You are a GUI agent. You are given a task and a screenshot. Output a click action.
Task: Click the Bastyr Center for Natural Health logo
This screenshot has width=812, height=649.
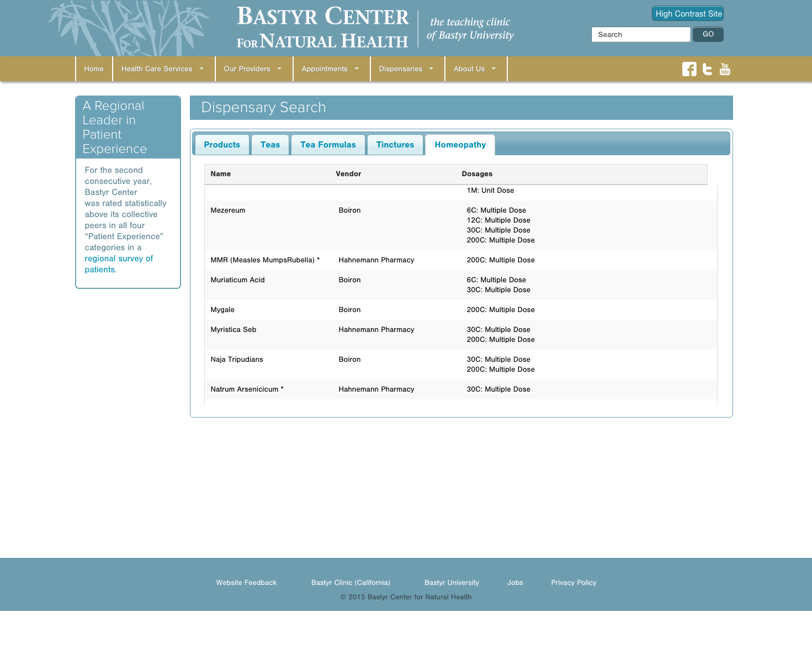(x=322, y=28)
